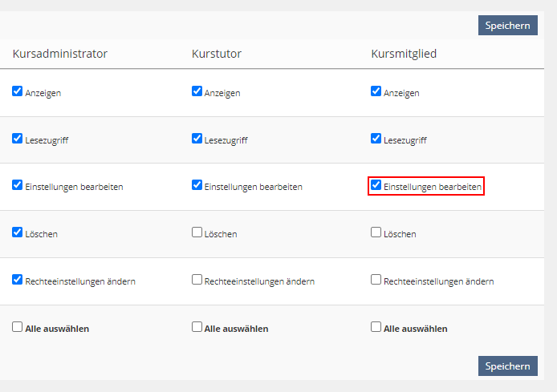Check Alle auswählen under Kursmitglied
Screen dimensions: 557x392
376,327
